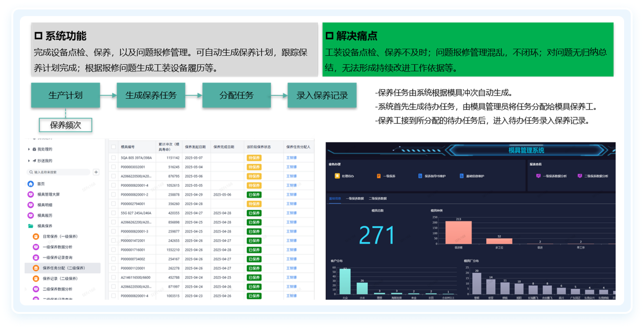644x329 pixels.
Task: Click the 213 bar in 模具种类 chart
Action: pyautogui.click(x=459, y=233)
